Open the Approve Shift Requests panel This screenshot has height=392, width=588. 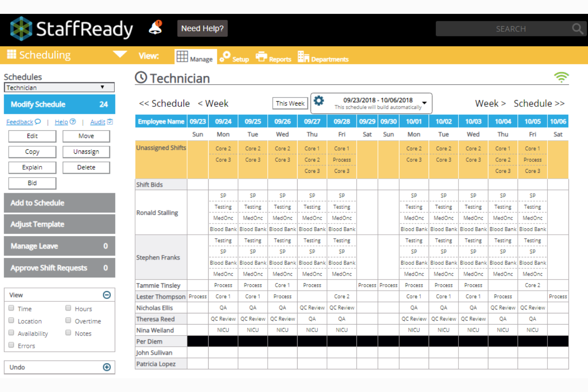pyautogui.click(x=60, y=268)
